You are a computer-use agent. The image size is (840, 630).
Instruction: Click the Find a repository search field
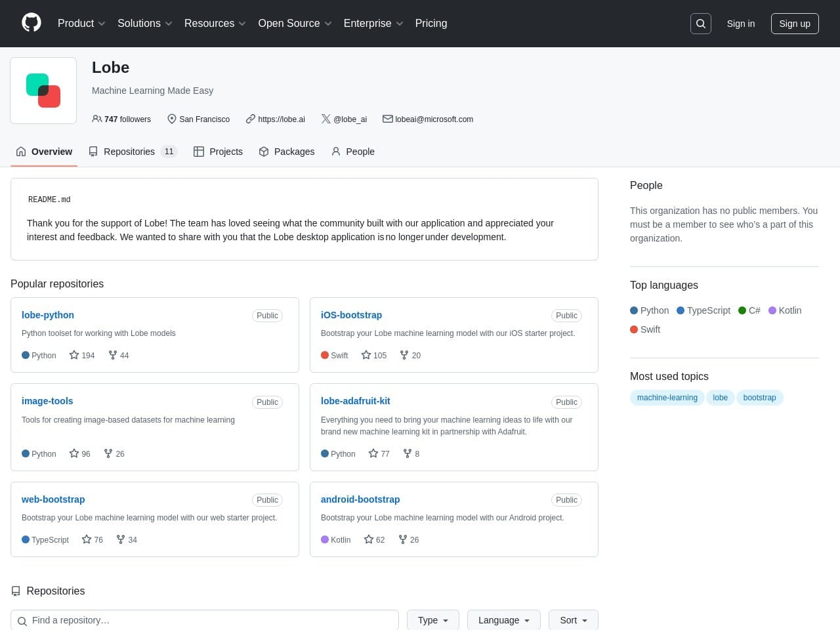pos(210,620)
